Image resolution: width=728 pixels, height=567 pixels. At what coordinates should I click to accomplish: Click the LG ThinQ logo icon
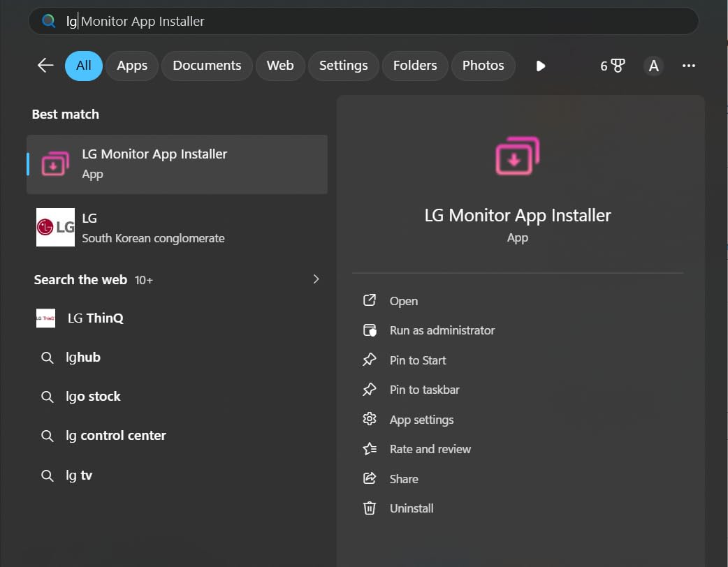[45, 318]
